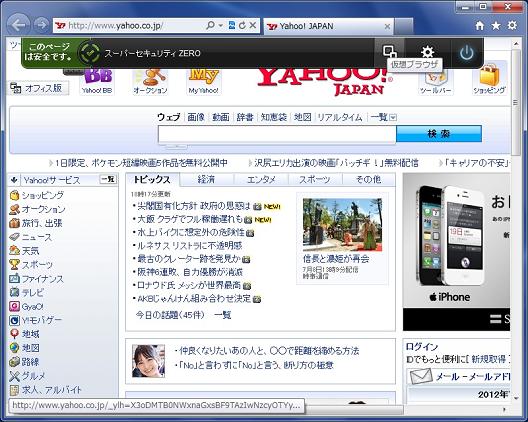Click the オフィス版 button
Image resolution: width=528 pixels, height=422 pixels.
(x=38, y=88)
